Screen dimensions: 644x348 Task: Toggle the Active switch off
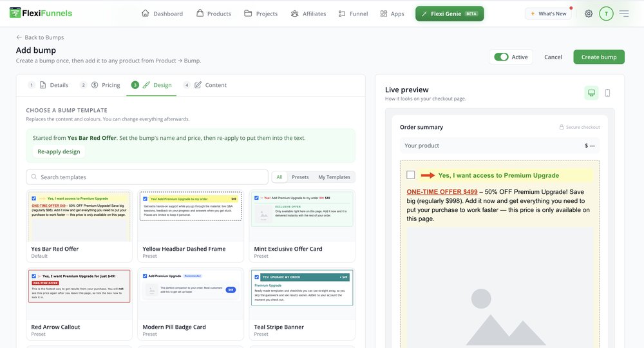501,57
